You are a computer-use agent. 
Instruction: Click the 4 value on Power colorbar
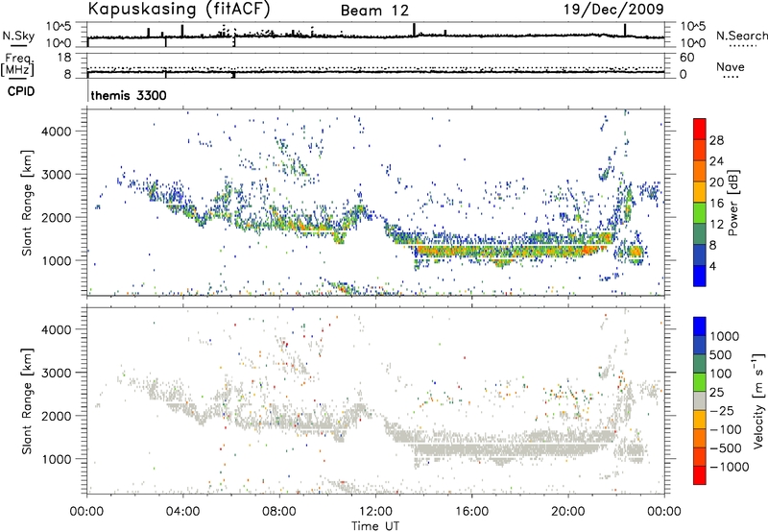[713, 266]
